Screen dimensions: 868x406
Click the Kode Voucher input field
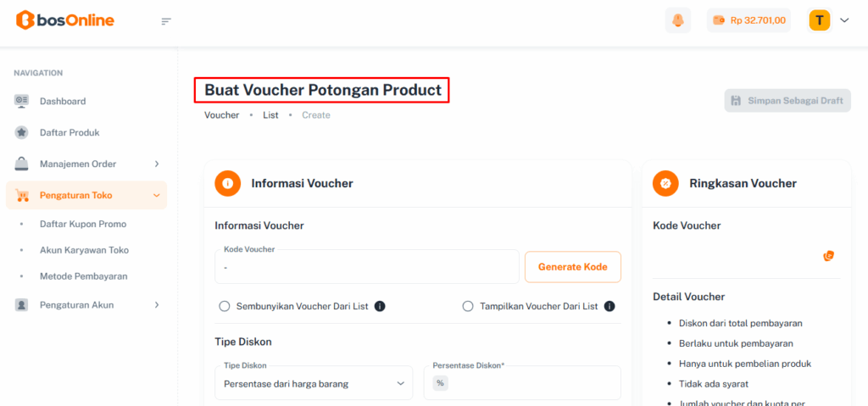(366, 267)
